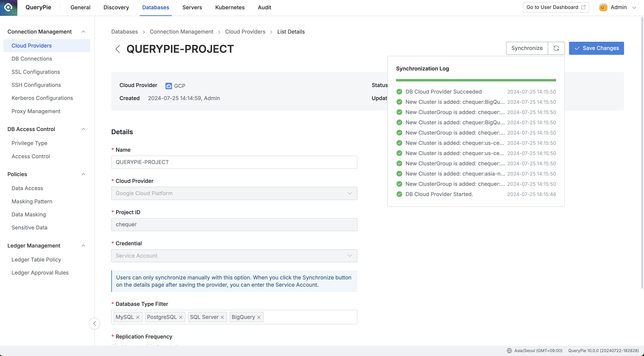This screenshot has width=644, height=356.
Task: Collapse the Policies section
Action: pos(84,174)
